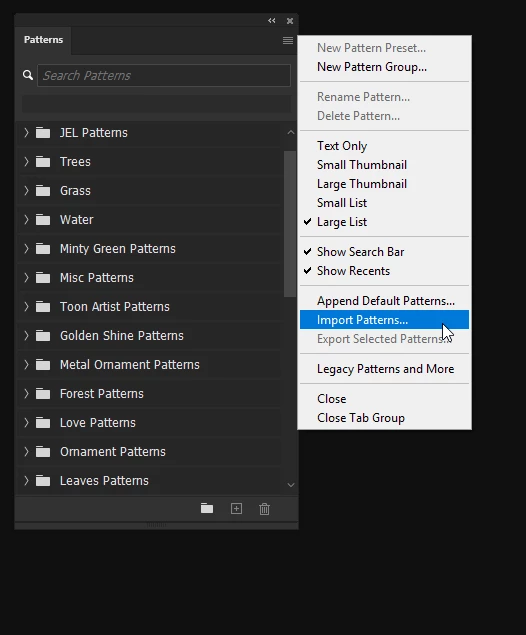Click the Search Patterns input field
Viewport: 526px width, 635px height.
tap(164, 75)
